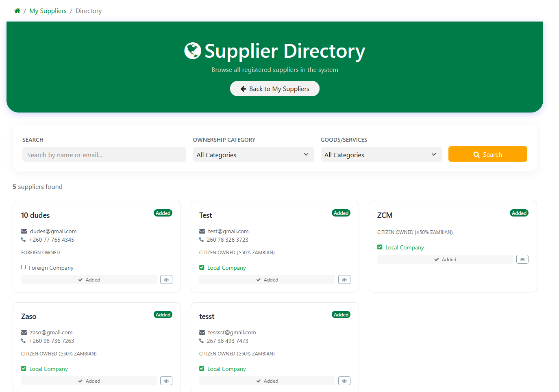Click the home icon in the breadcrumb

click(17, 11)
